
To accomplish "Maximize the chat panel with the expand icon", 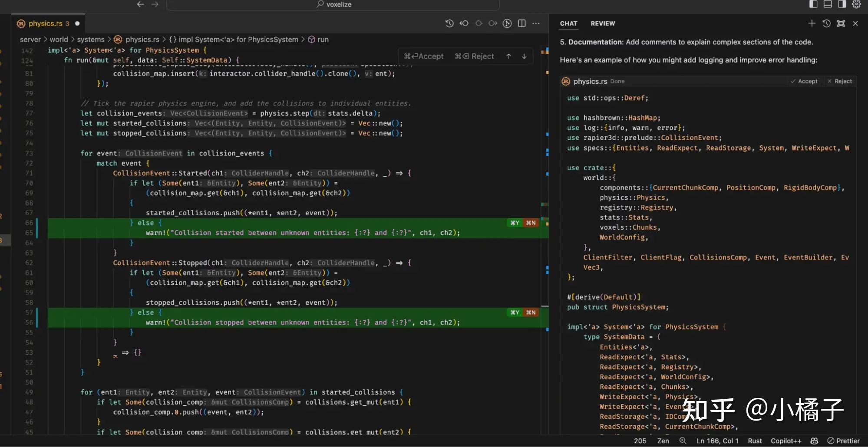I will [x=841, y=23].
